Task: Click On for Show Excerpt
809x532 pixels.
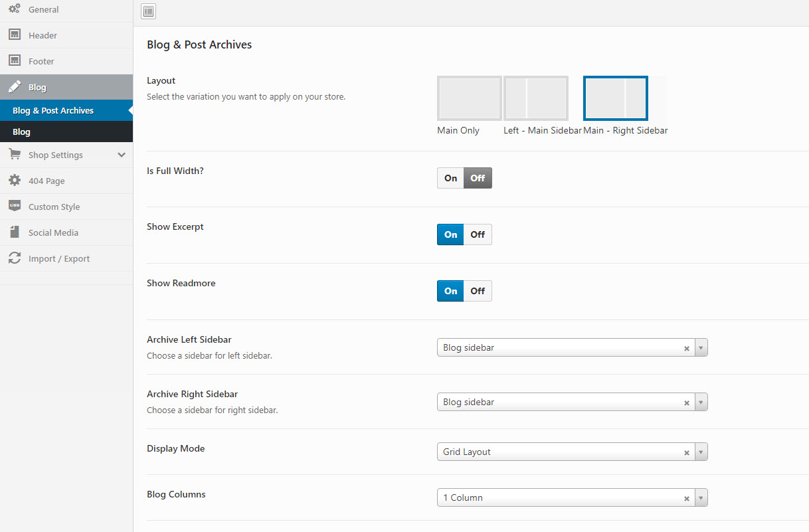Action: 451,234
